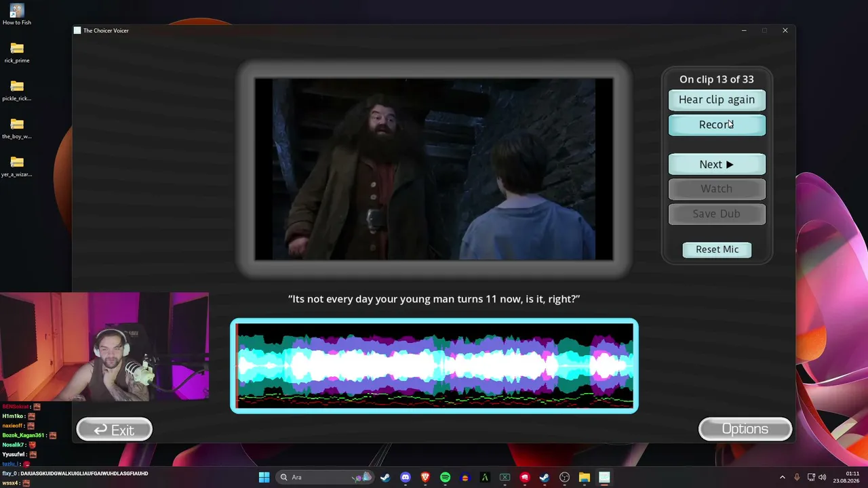Select the pickle_rick folder on desktop
Screen dimensions: 868x488
17,90
